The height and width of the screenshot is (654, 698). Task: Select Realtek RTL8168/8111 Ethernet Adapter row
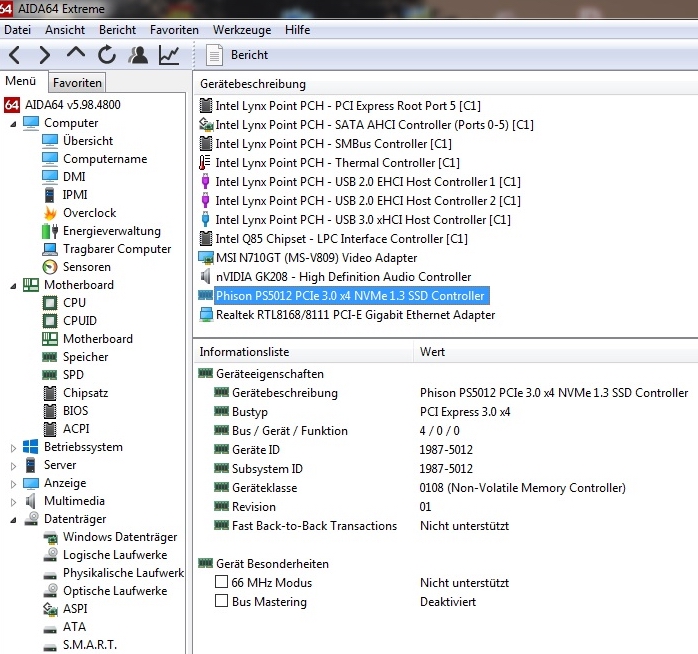point(355,315)
